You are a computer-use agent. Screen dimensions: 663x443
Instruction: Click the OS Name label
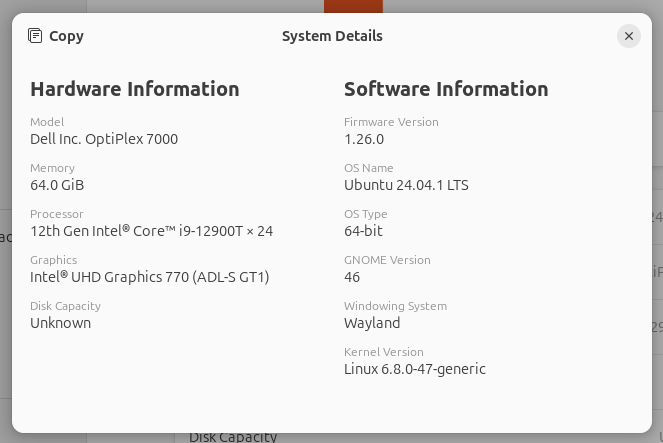pyautogui.click(x=369, y=168)
